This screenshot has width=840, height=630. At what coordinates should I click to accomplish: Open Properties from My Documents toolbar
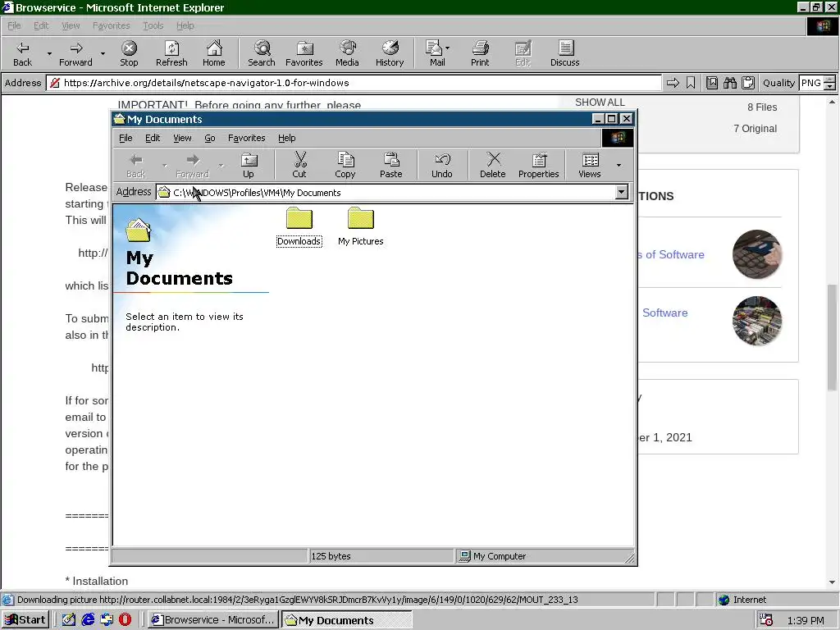[538, 165]
